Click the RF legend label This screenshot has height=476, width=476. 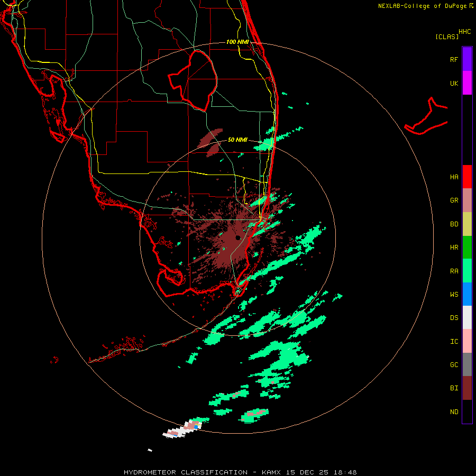[454, 59]
